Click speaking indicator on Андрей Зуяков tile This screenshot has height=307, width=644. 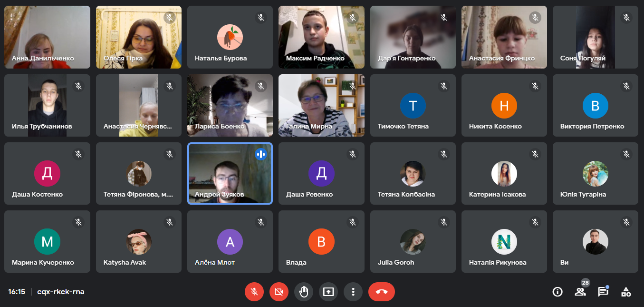pos(261,154)
